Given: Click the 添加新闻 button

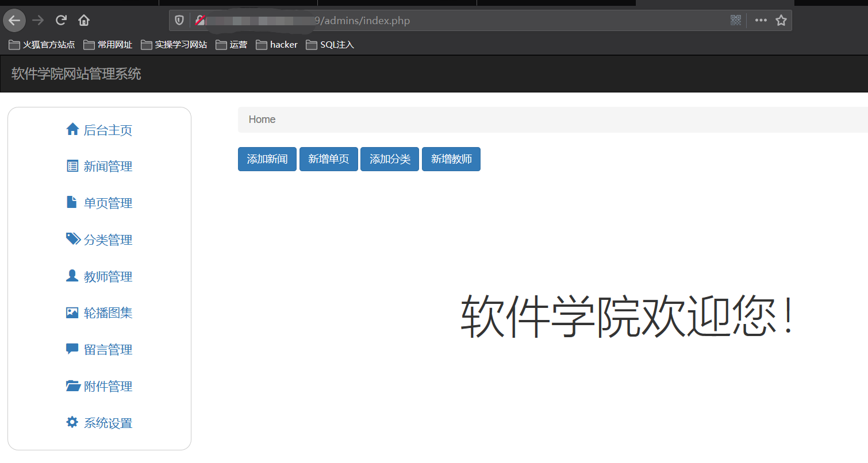Looking at the screenshot, I should point(267,159).
